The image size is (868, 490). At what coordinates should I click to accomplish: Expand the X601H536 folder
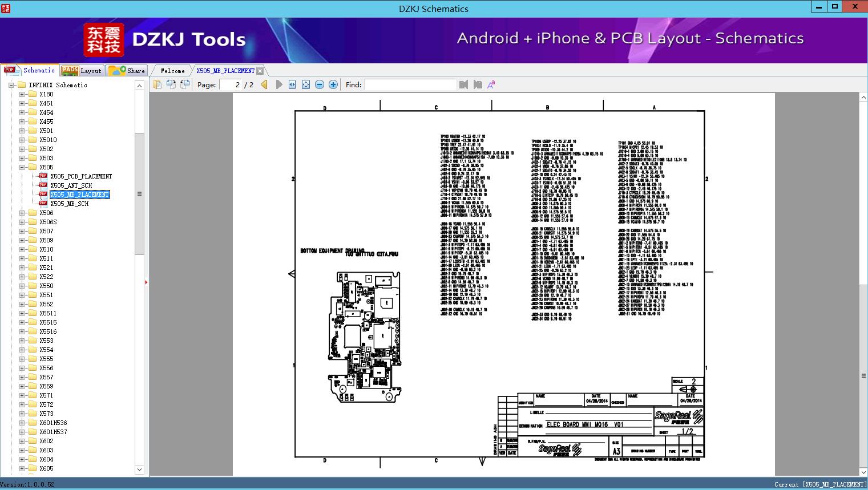point(22,423)
